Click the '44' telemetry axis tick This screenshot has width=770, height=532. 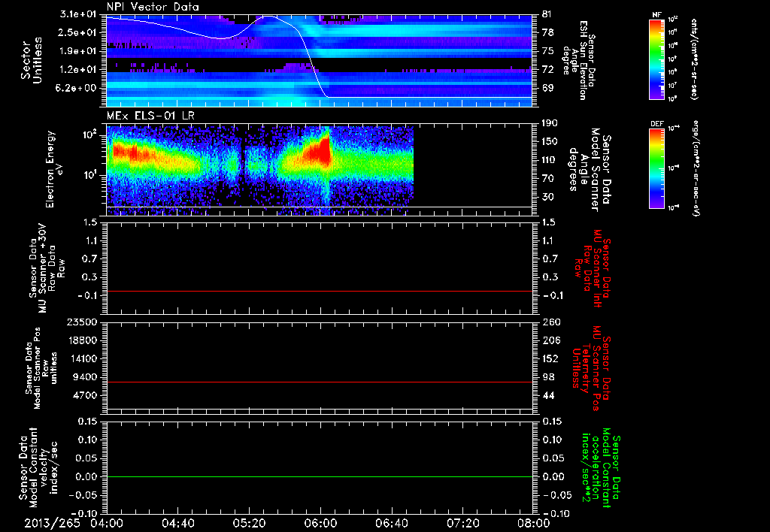tap(547, 395)
